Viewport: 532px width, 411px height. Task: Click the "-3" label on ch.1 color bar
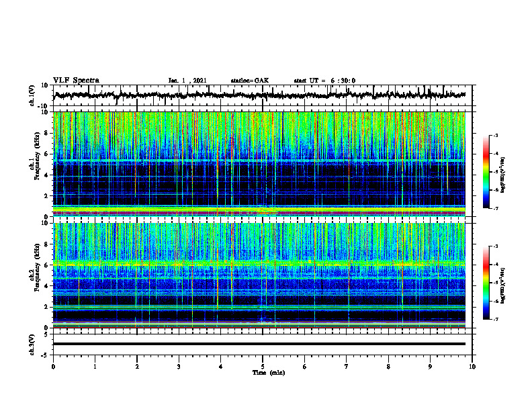(x=495, y=135)
